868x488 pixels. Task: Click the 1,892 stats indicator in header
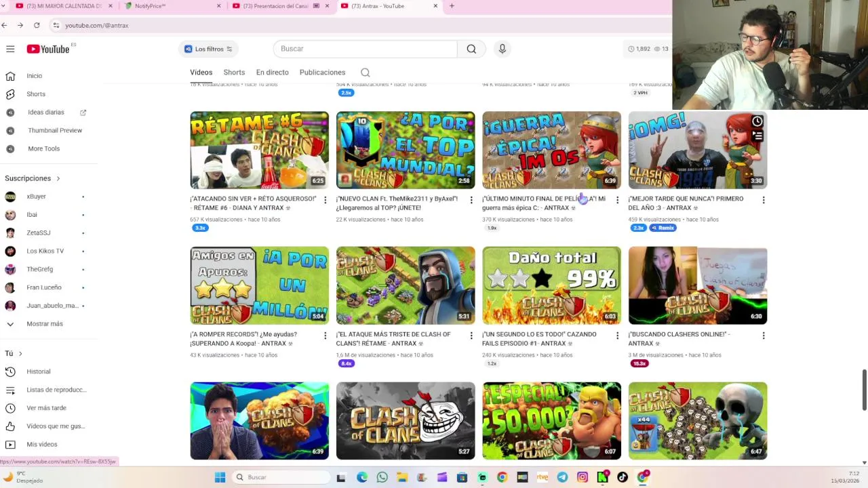click(x=639, y=49)
